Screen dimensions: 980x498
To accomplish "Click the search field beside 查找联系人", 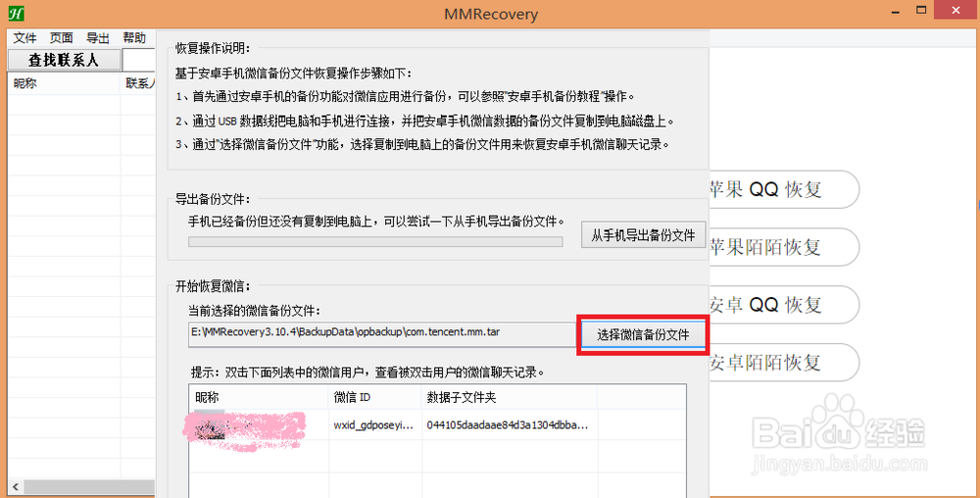I will 139,60.
